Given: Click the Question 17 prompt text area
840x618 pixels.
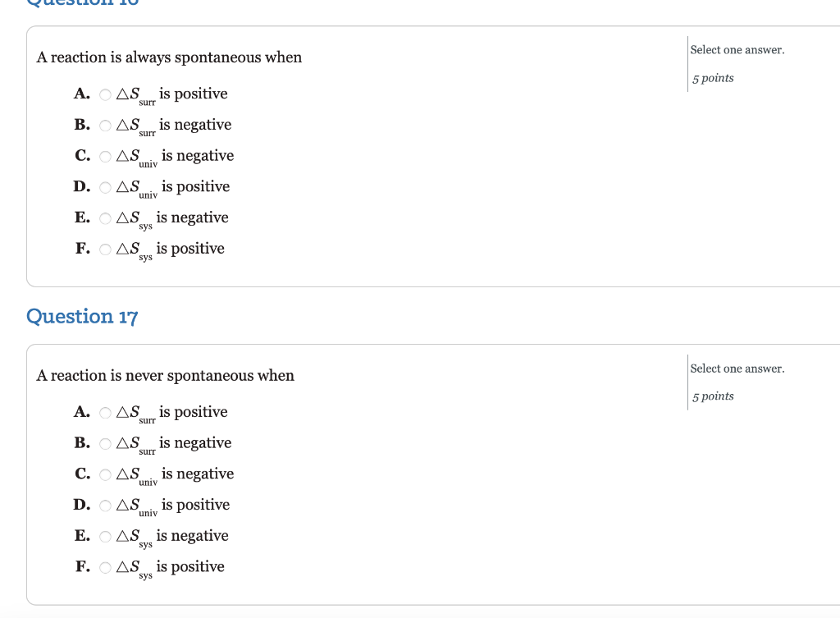Looking at the screenshot, I should tap(165, 375).
